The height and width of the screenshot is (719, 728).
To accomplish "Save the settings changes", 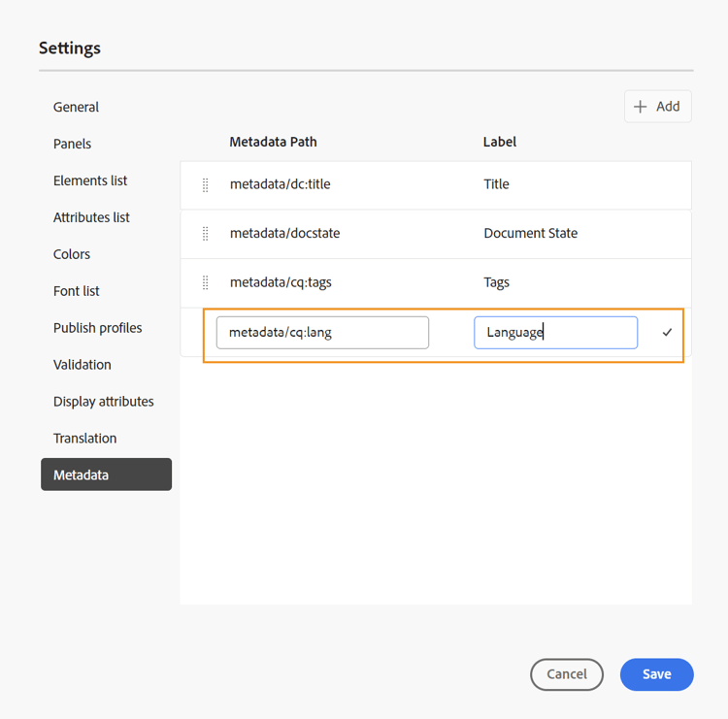I will click(656, 674).
